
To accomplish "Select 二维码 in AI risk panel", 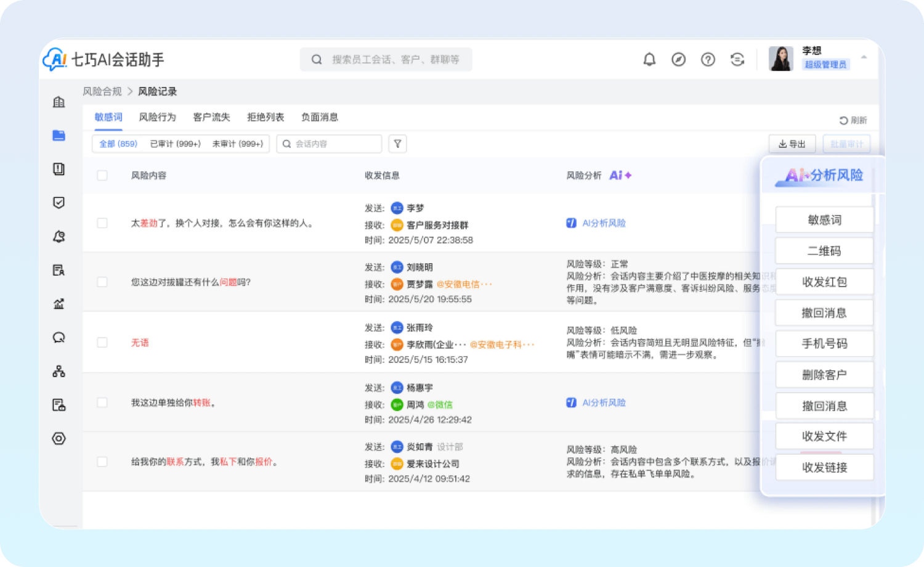I will (x=824, y=251).
